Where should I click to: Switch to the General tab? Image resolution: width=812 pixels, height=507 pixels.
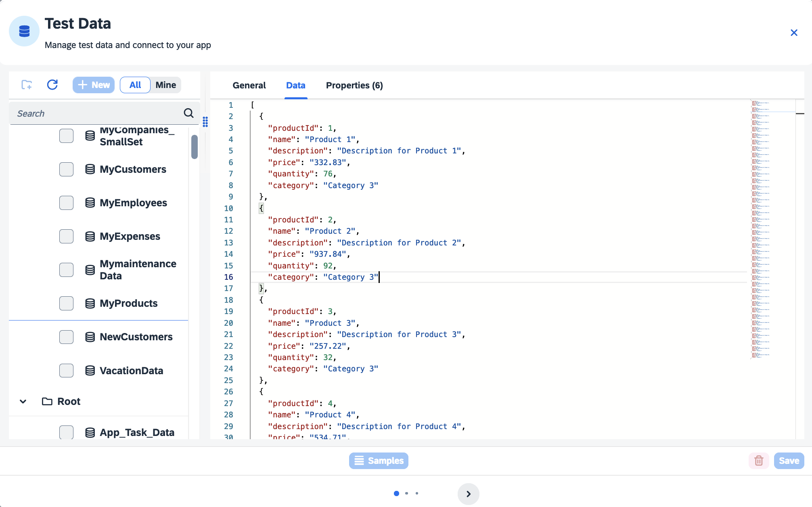[x=249, y=85]
